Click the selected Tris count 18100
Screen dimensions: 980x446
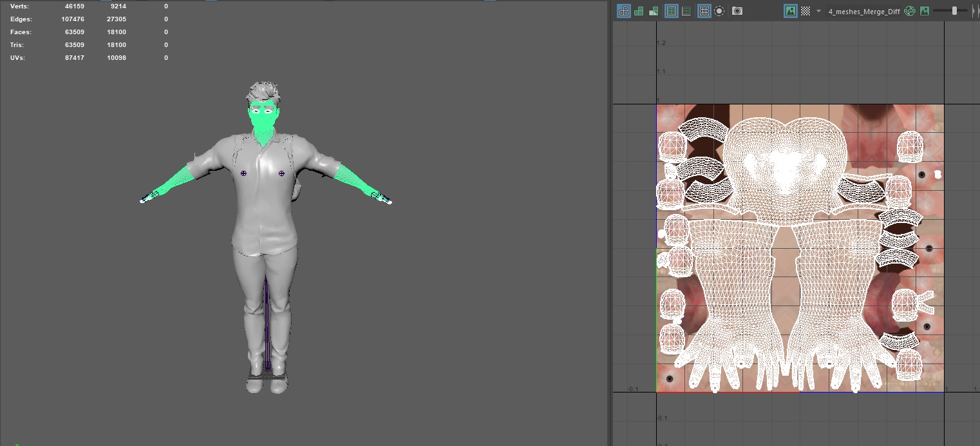pyautogui.click(x=117, y=45)
